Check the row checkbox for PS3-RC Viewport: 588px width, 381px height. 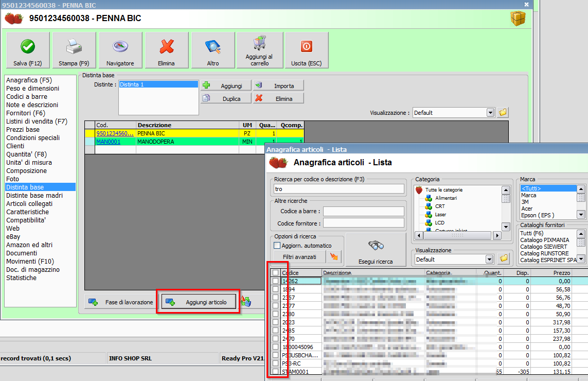point(276,363)
